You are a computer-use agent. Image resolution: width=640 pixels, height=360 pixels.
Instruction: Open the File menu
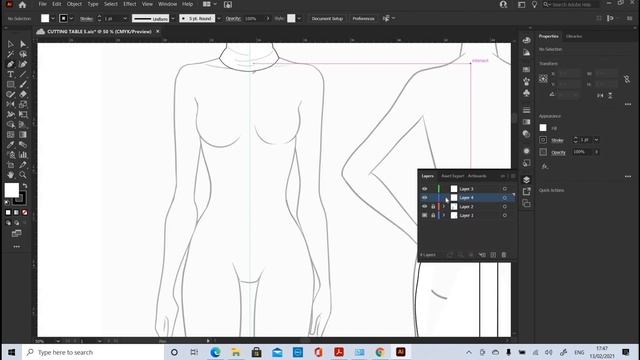pyautogui.click(x=42, y=4)
